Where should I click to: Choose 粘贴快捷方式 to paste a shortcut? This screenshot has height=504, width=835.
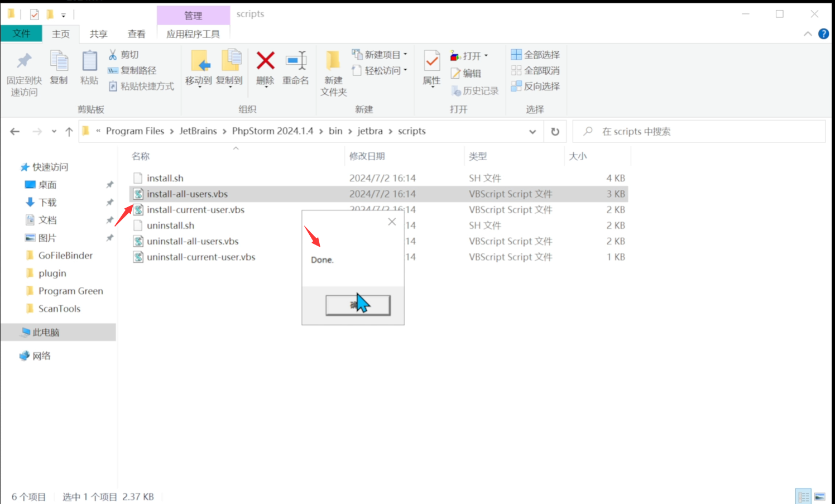[141, 86]
